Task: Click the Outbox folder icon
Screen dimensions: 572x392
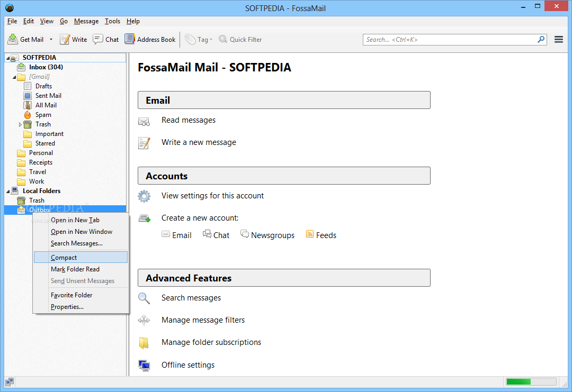Action: coord(21,209)
